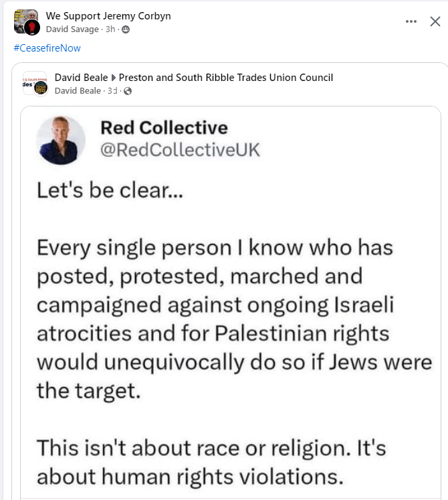
Task: Dismiss the post with the X icon
Action: point(435,21)
